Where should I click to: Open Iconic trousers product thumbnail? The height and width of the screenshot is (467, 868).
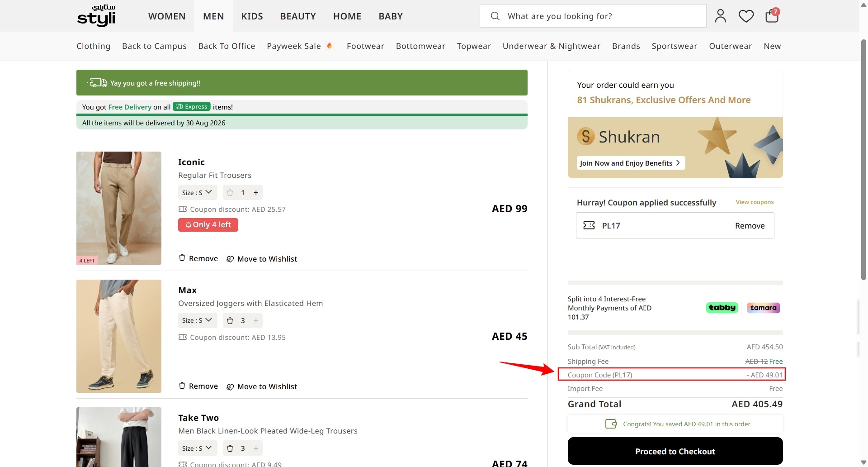pyautogui.click(x=119, y=208)
